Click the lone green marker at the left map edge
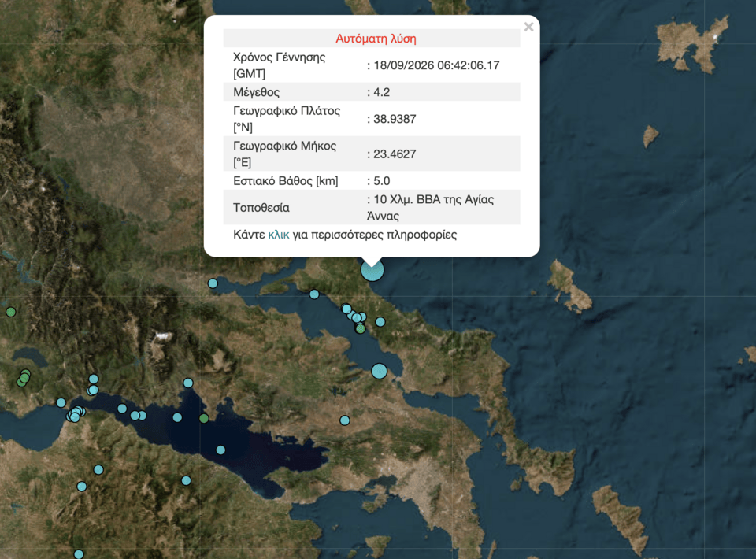 point(10,312)
